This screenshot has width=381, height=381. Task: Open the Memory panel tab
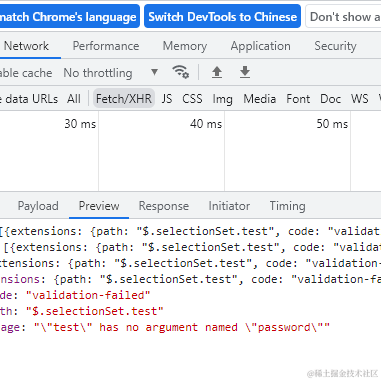coord(185,46)
